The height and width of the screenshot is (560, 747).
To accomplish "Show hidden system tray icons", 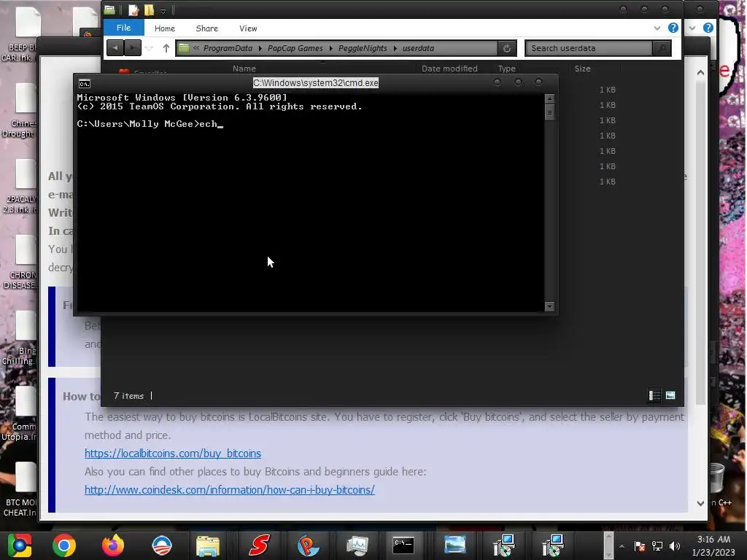I will [x=622, y=546].
